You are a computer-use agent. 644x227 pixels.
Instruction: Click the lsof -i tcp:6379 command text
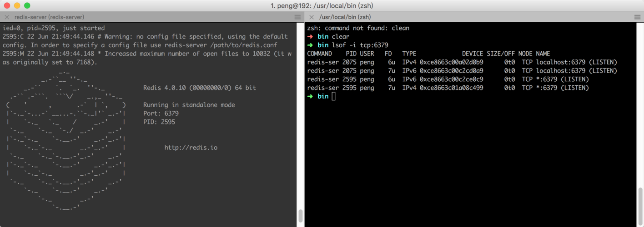tap(359, 45)
